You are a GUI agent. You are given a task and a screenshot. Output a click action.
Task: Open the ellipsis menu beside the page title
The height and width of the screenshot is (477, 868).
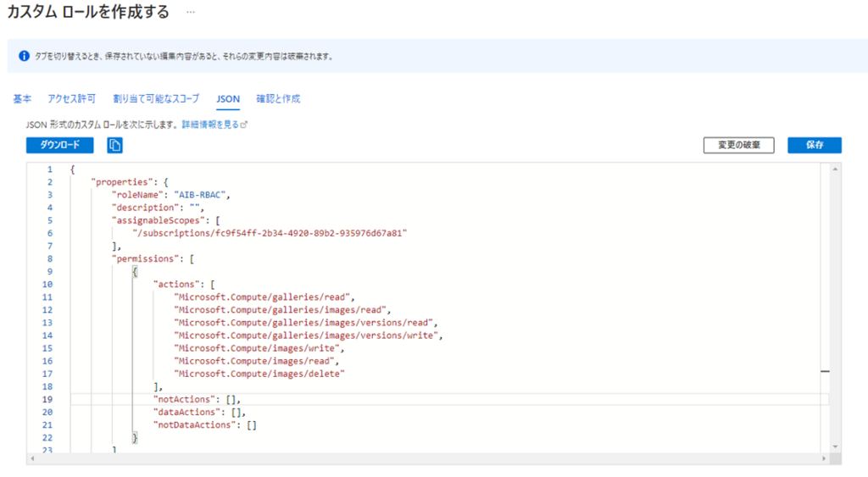point(191,13)
